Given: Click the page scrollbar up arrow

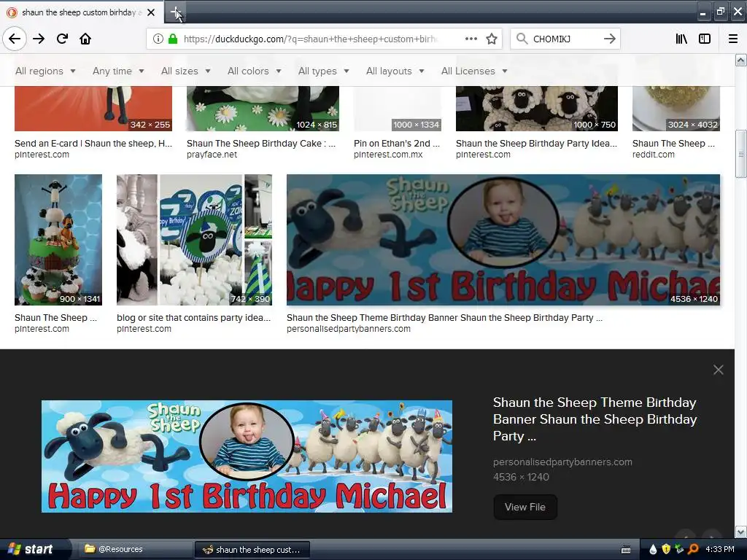Looking at the screenshot, I should click(740, 60).
